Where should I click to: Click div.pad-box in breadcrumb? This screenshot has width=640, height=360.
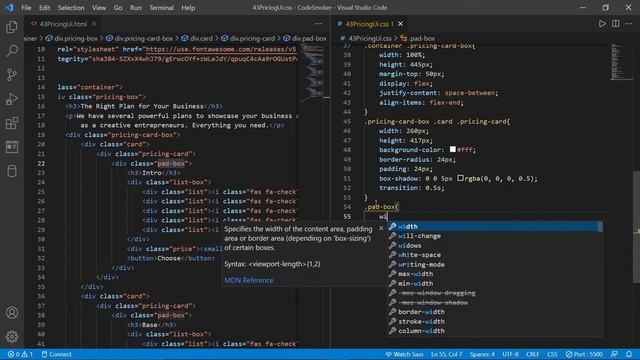point(305,38)
